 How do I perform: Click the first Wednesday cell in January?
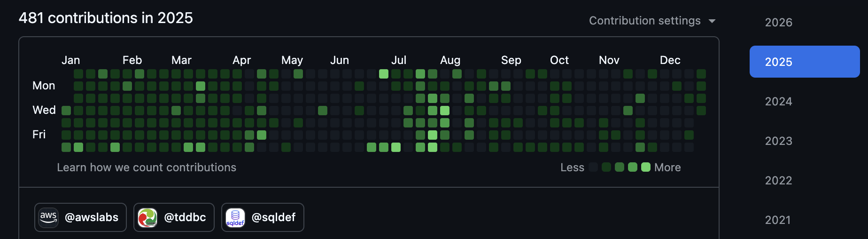(66, 111)
